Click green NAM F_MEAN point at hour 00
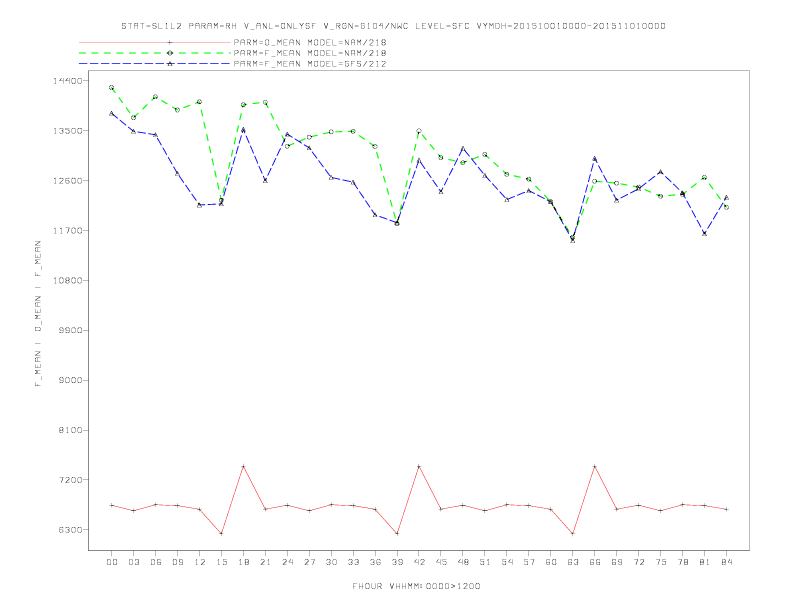The width and height of the screenshot is (792, 612). 112,87
